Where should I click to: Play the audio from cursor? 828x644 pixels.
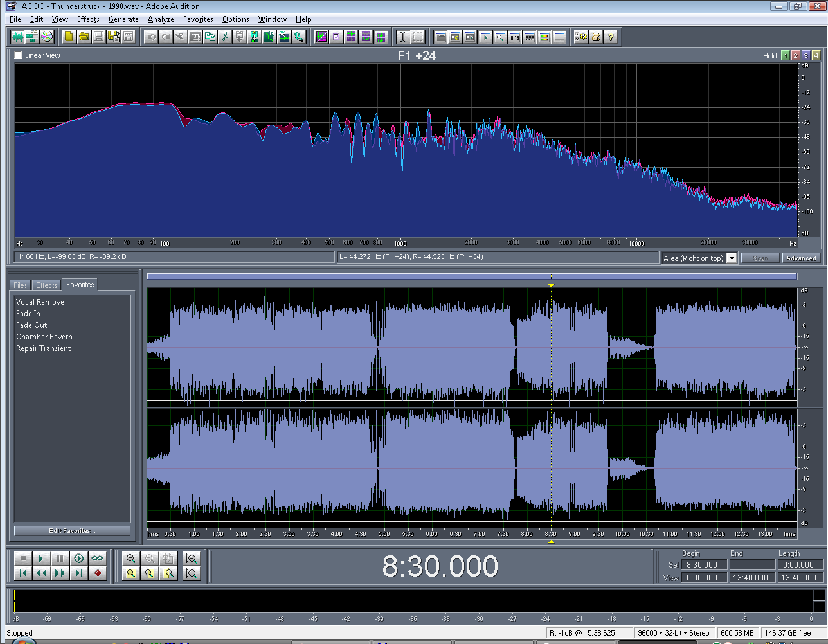(41, 559)
